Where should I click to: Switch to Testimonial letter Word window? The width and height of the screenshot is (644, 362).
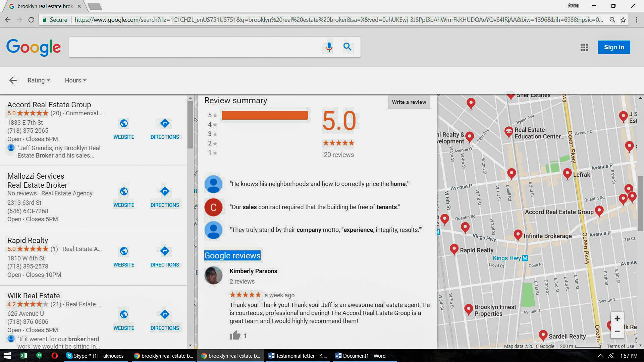[298, 356]
